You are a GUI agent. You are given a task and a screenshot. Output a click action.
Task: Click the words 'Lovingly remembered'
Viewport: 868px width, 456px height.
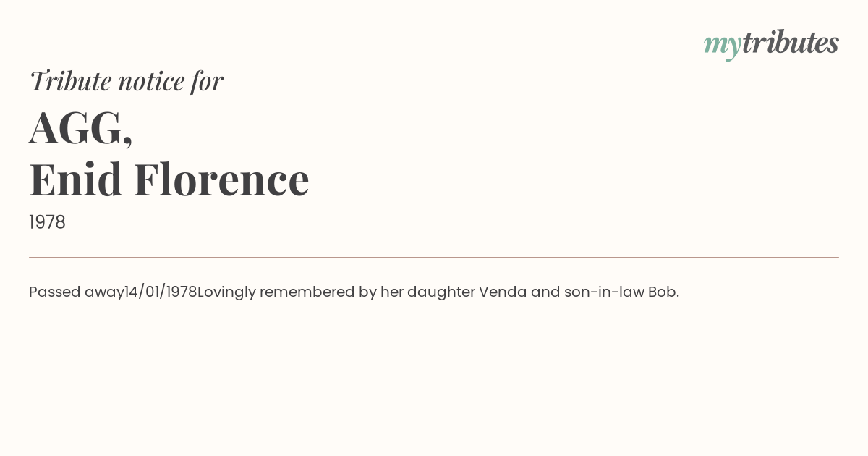276,292
